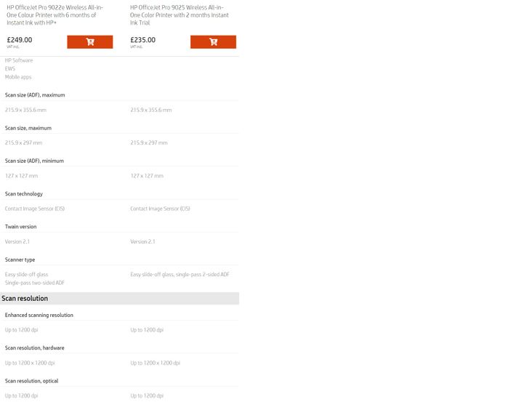This screenshot has width=532, height=402.
Task: Click the Scan size (ADF), maximum label
Action: 35,95
